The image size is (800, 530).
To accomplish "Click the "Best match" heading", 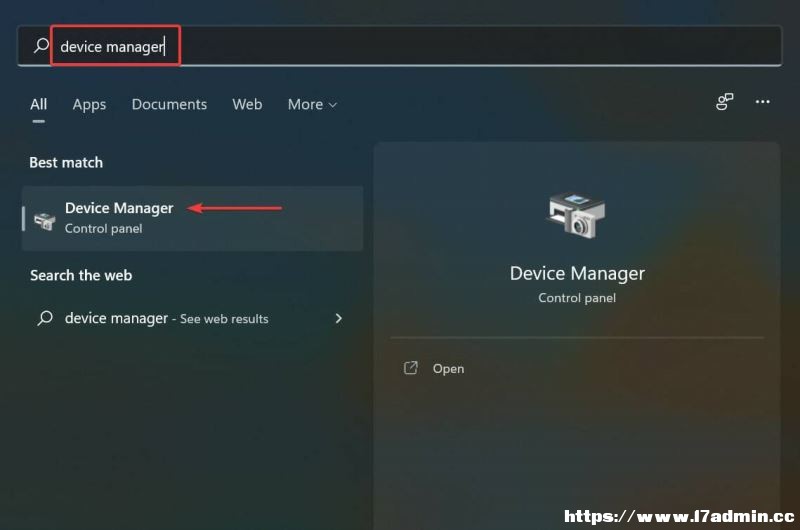I will 66,162.
